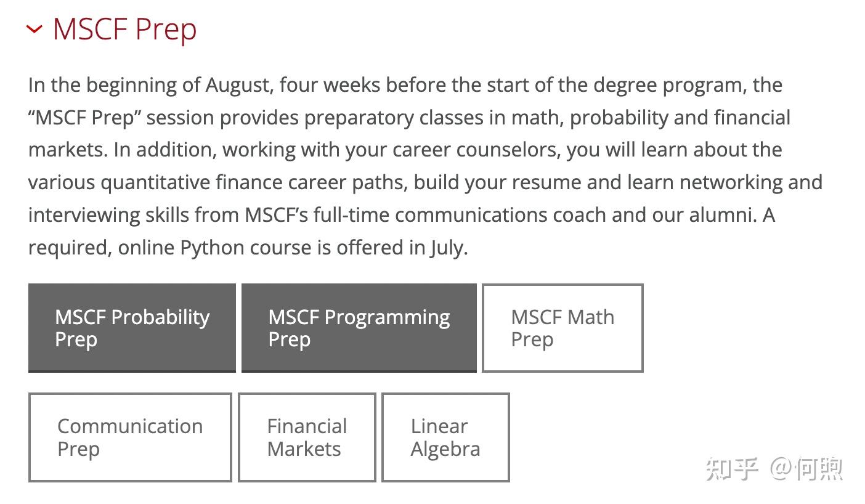Open the MSCF Probability Prep tab
This screenshot has width=865, height=504.
(132, 328)
